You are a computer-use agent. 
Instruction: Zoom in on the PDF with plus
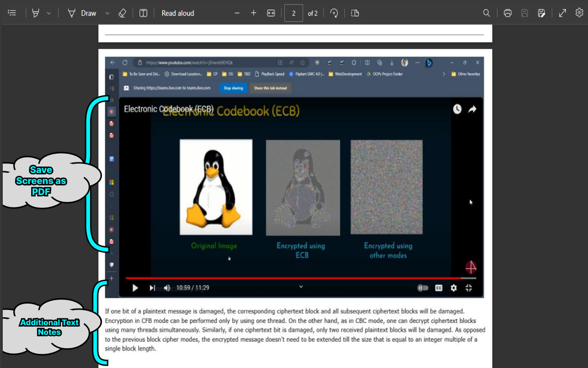[254, 13]
